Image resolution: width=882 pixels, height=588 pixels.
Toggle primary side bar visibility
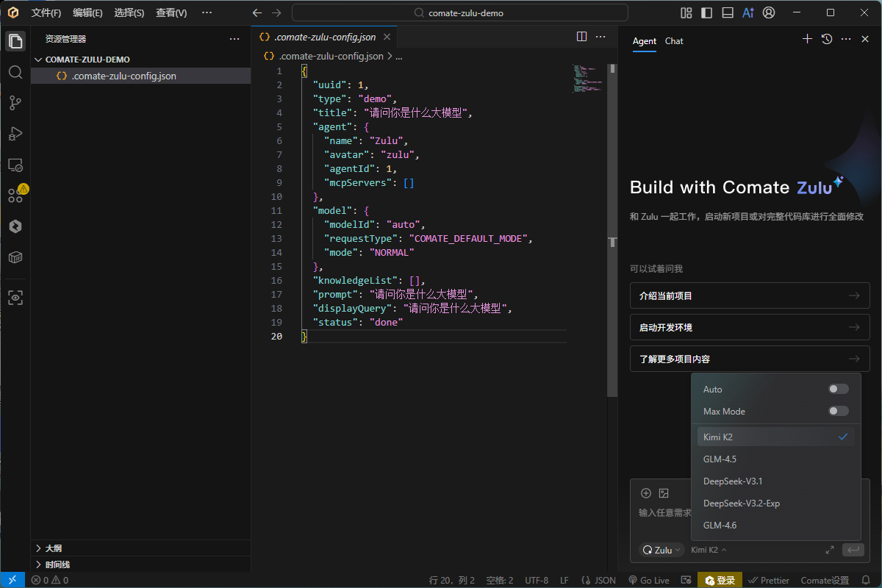pyautogui.click(x=707, y=12)
